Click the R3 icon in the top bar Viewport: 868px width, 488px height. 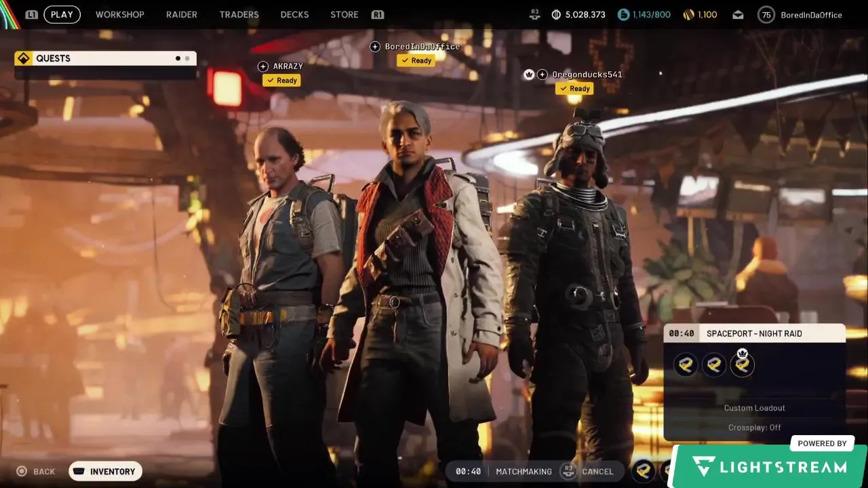tap(534, 14)
